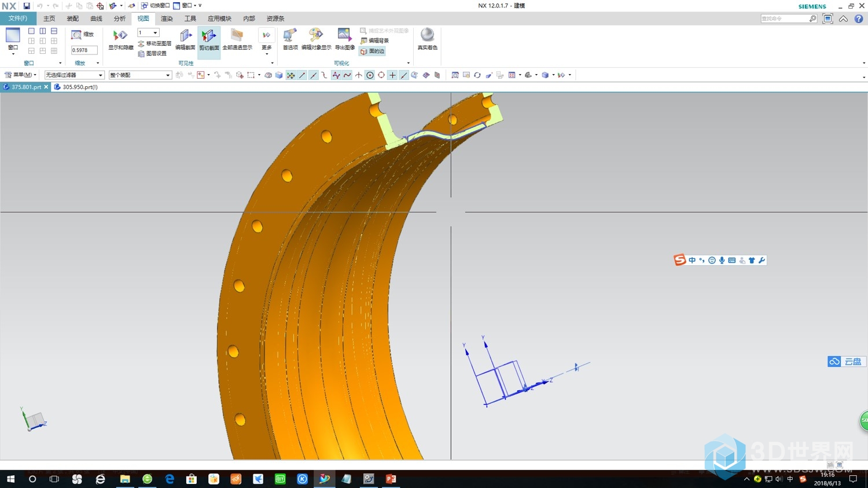The height and width of the screenshot is (488, 868).
Task: Toggle the quadrant point snap icon
Action: (x=381, y=75)
